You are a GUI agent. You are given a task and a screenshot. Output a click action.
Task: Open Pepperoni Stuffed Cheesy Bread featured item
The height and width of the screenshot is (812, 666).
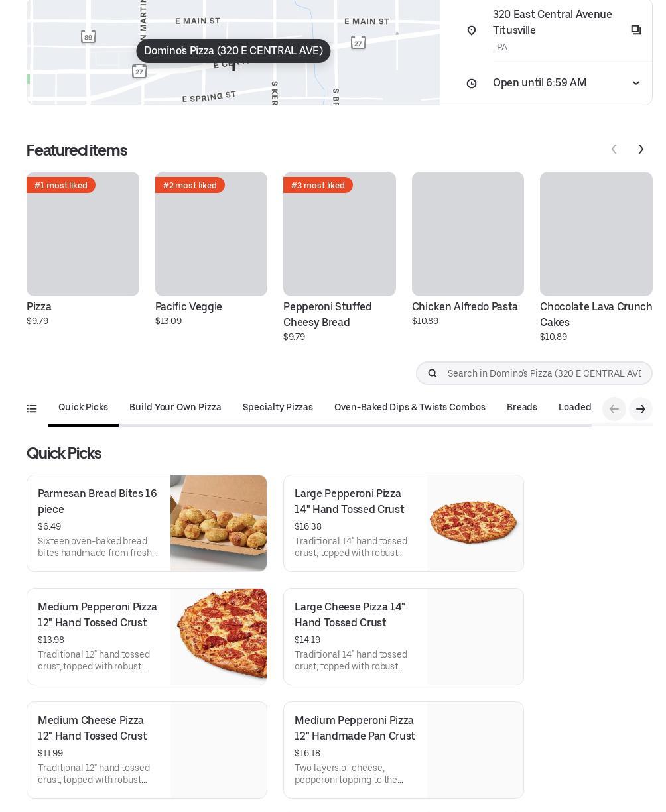[339, 257]
